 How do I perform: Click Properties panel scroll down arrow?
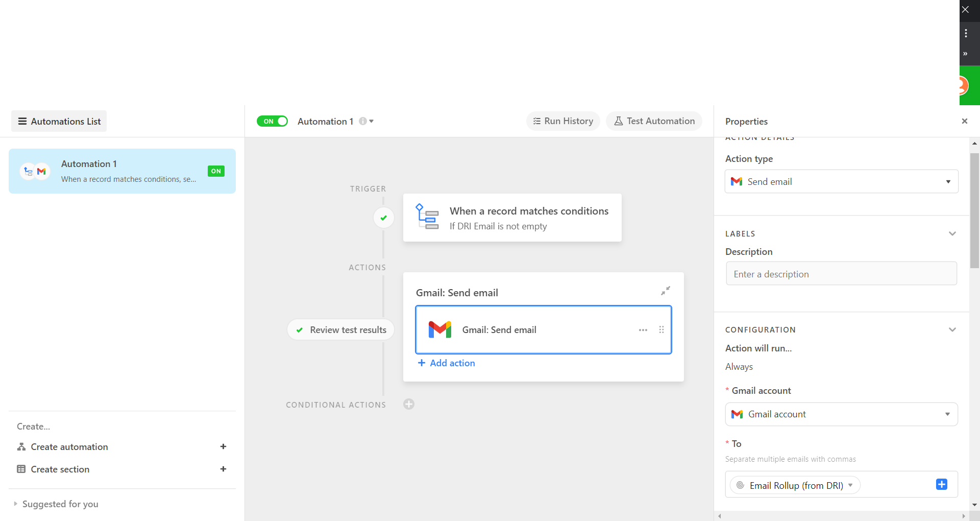click(974, 505)
